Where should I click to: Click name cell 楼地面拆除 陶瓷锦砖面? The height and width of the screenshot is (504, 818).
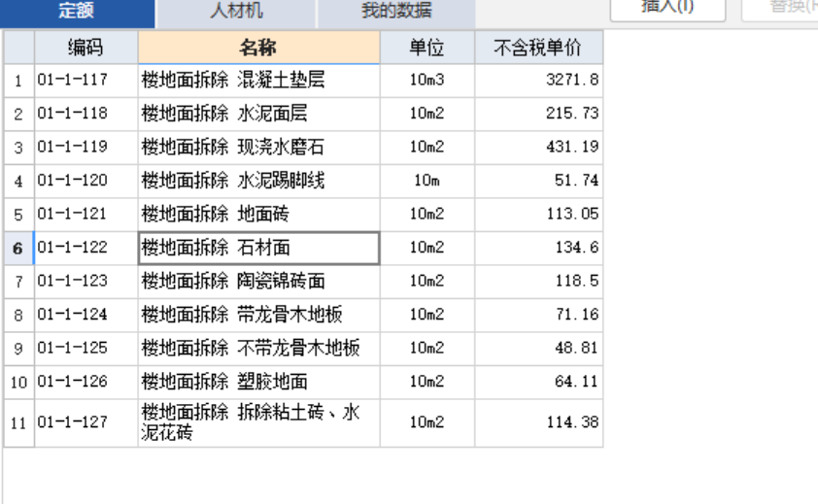pyautogui.click(x=258, y=282)
